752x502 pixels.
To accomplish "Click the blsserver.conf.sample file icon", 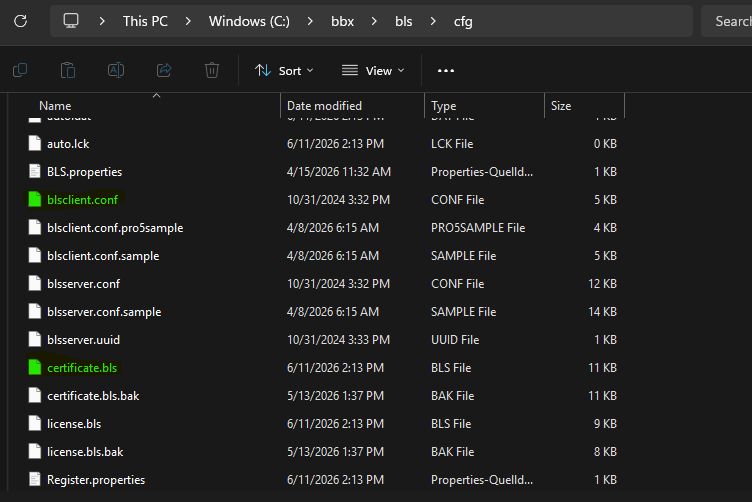I will tap(35, 312).
